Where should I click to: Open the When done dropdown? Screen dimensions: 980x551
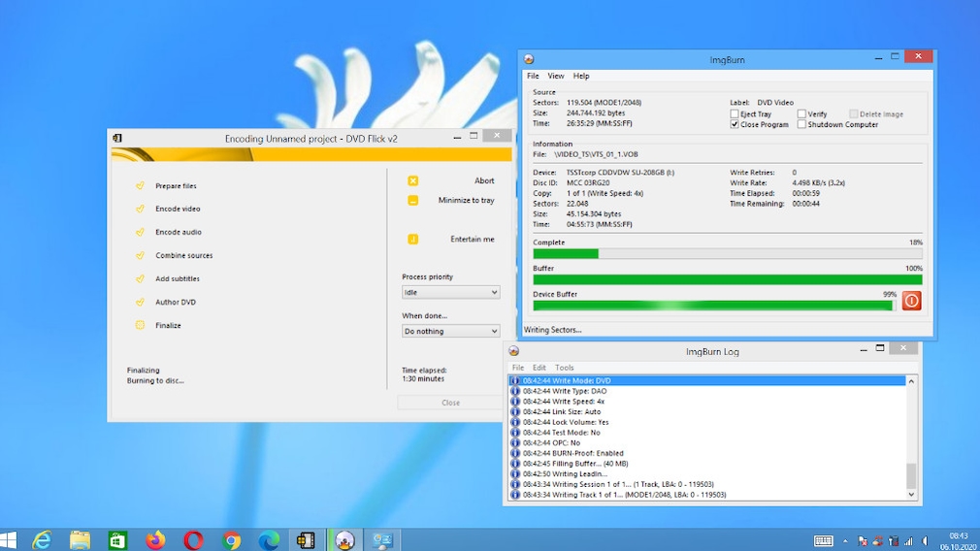tap(450, 331)
